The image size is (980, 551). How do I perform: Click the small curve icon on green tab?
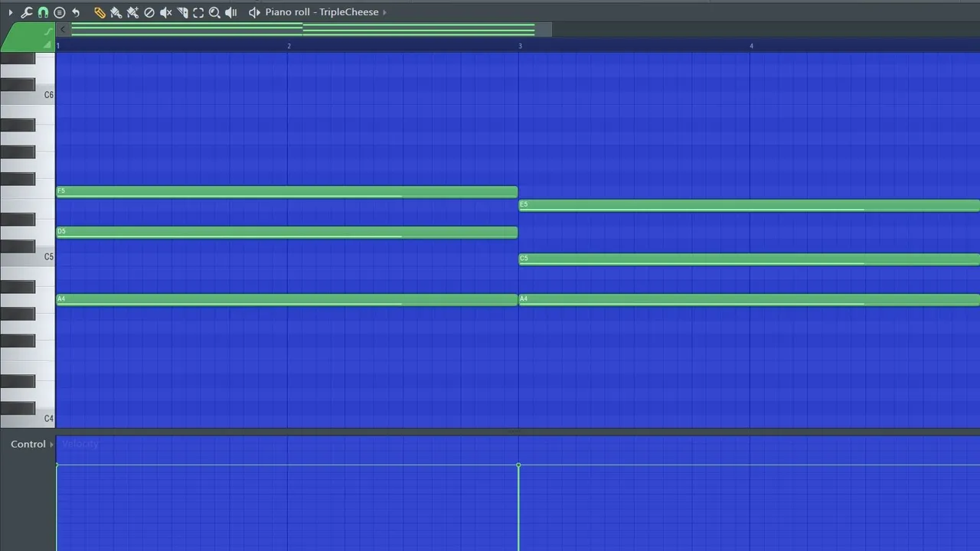coord(48,31)
